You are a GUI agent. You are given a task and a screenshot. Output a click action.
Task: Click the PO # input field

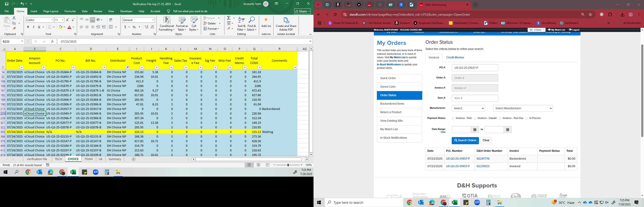[475, 68]
